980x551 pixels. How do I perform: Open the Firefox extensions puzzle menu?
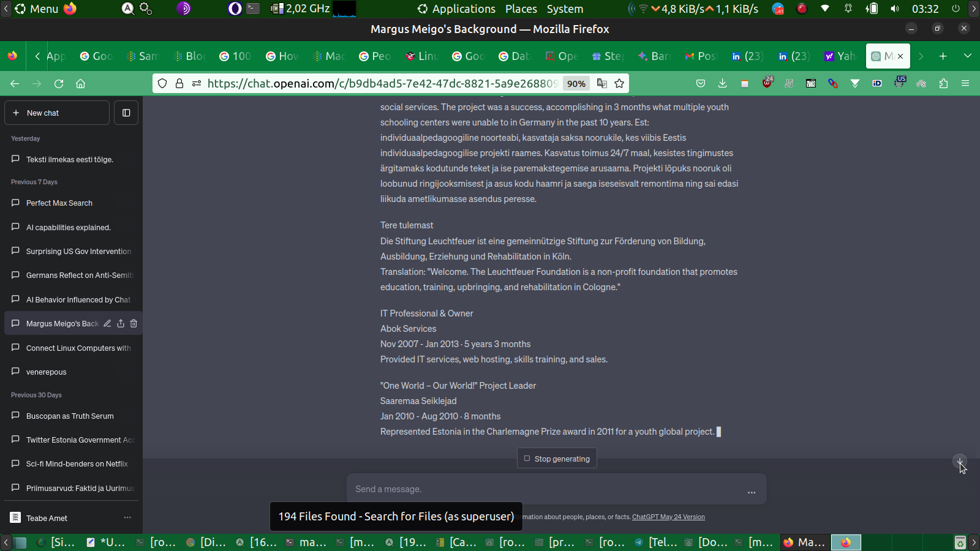[x=943, y=83]
